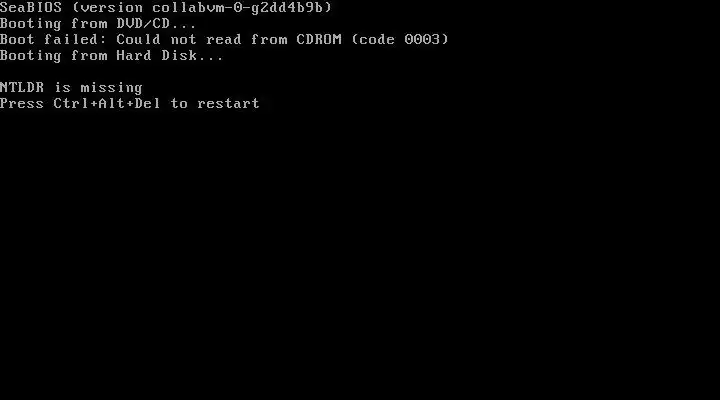Click the SeaBIOS version text line
Screen dimensions: 720x400
[x=166, y=7]
